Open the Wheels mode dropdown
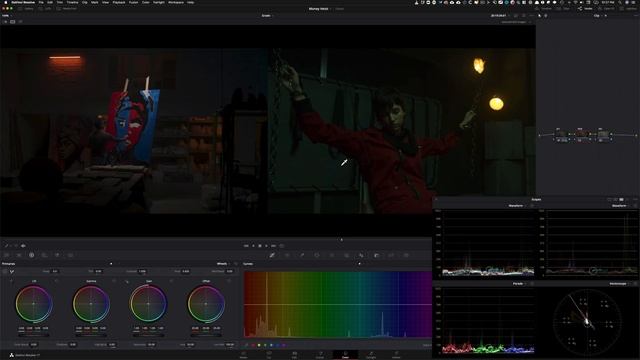Image resolution: width=640 pixels, height=360 pixels. (x=224, y=264)
